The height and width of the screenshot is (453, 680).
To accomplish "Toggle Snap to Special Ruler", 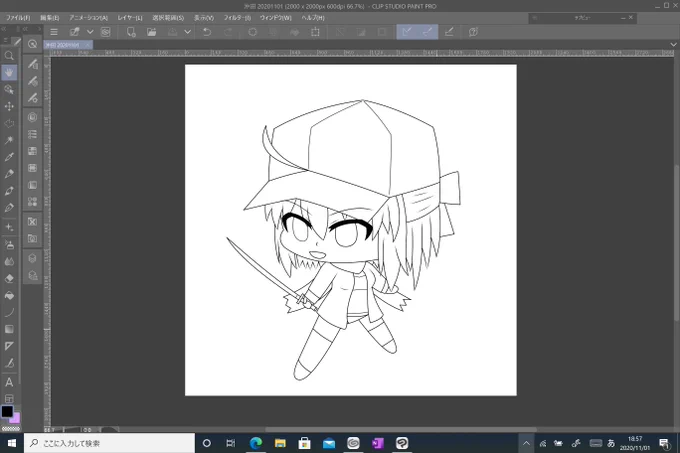I will pos(428,32).
